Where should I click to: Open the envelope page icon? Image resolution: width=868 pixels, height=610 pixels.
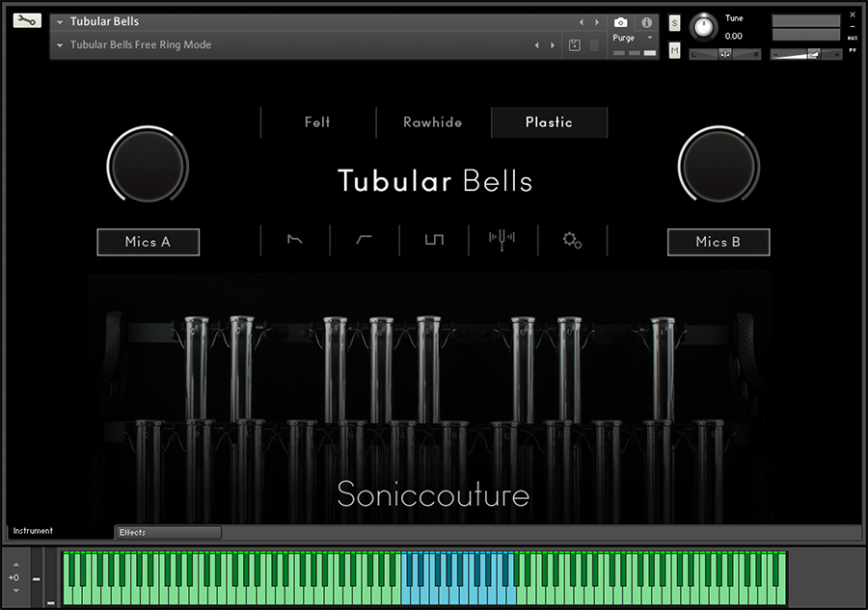(x=295, y=240)
